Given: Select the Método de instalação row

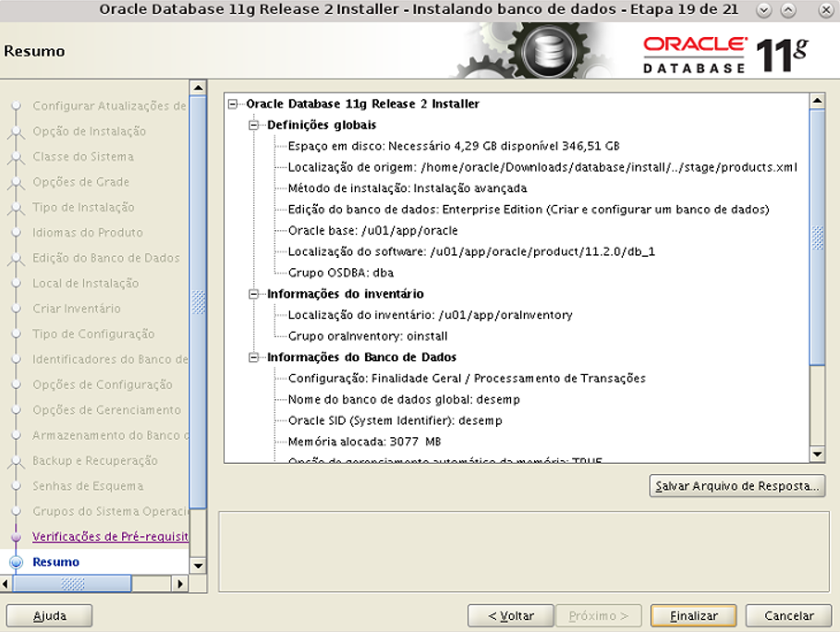Looking at the screenshot, I should click(408, 188).
